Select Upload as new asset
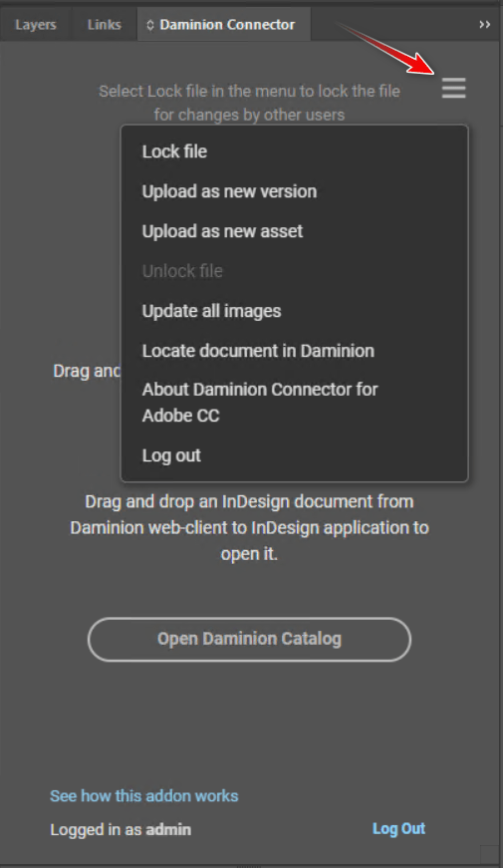 pyautogui.click(x=222, y=231)
